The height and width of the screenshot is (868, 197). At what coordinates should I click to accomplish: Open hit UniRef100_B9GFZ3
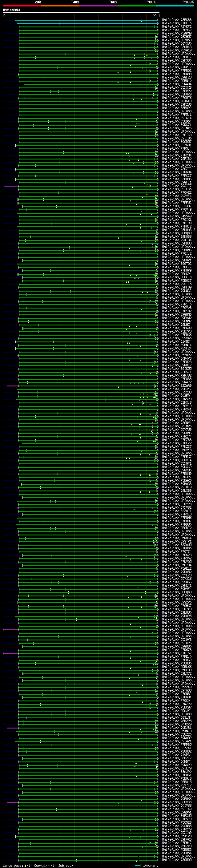pyautogui.click(x=177, y=78)
